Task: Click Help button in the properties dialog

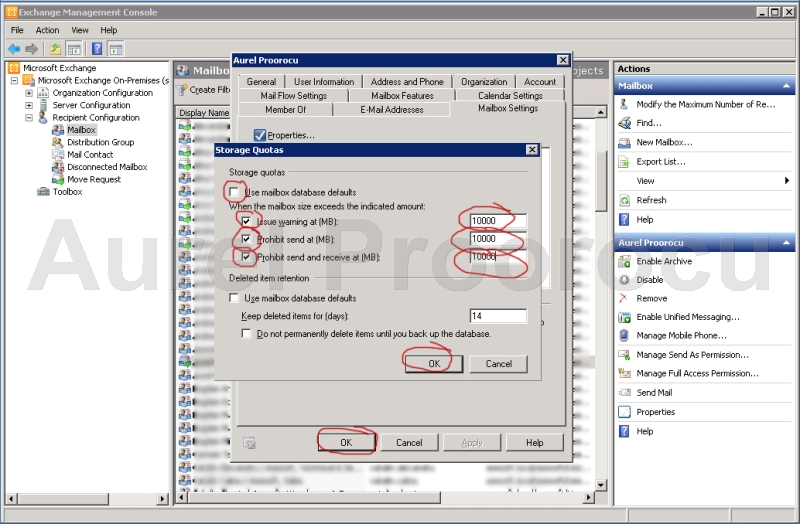Action: (x=535, y=442)
